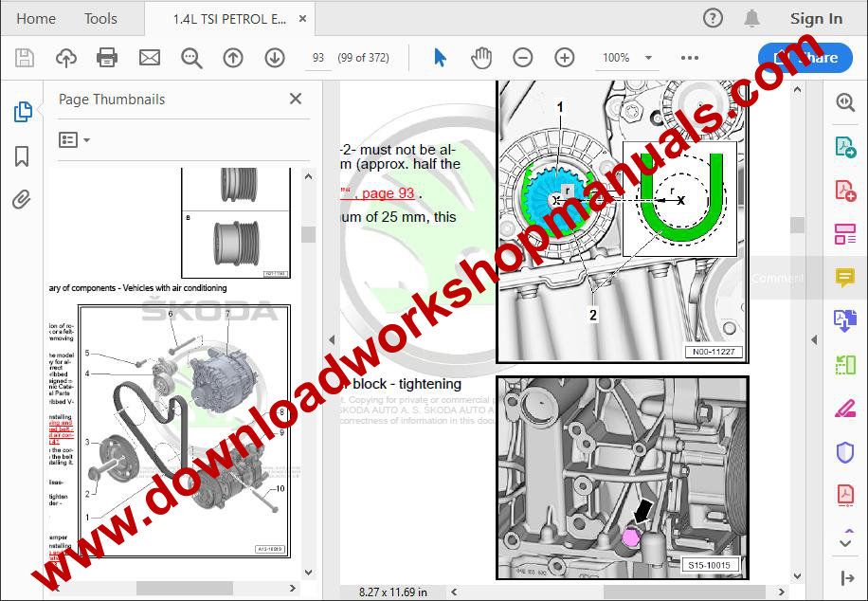Open the Fill & Sign tool
The width and height of the screenshot is (868, 601).
[845, 409]
